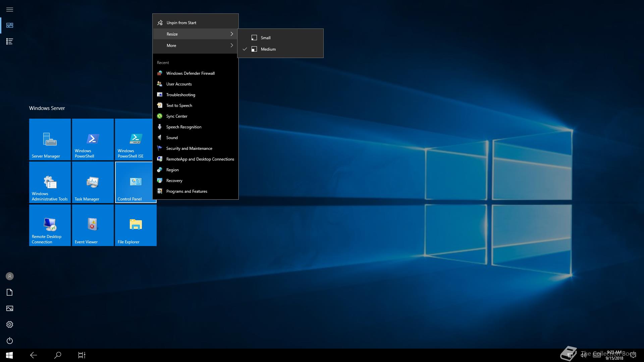Viewport: 644px width, 362px height.
Task: Open recent item Recovery
Action: click(196, 181)
